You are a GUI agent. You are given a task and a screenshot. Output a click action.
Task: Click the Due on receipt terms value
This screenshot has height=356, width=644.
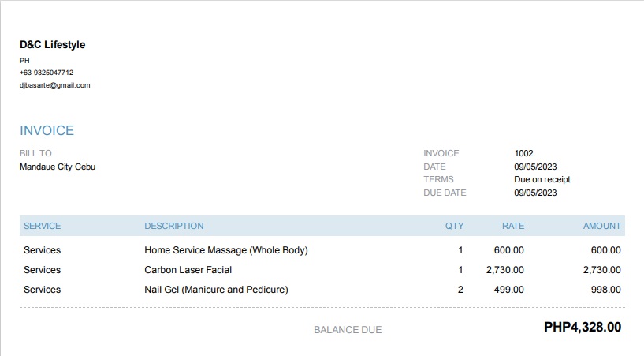coord(542,179)
